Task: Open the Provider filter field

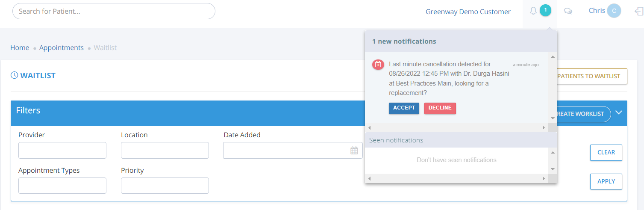Action: 62,151
